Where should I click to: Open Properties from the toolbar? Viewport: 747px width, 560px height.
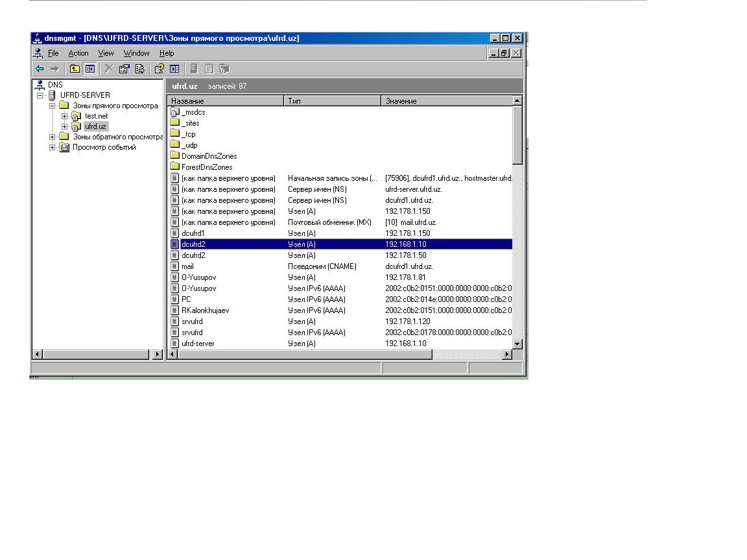point(124,69)
